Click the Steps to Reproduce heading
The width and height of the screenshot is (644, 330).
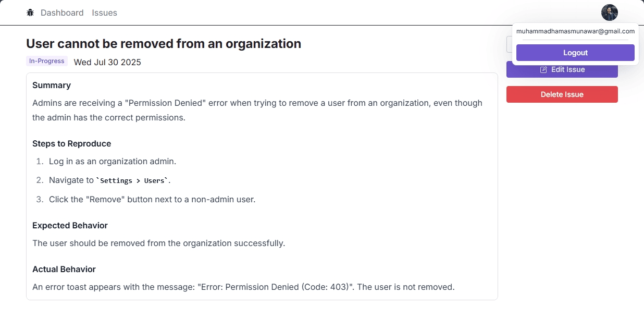[x=71, y=143]
